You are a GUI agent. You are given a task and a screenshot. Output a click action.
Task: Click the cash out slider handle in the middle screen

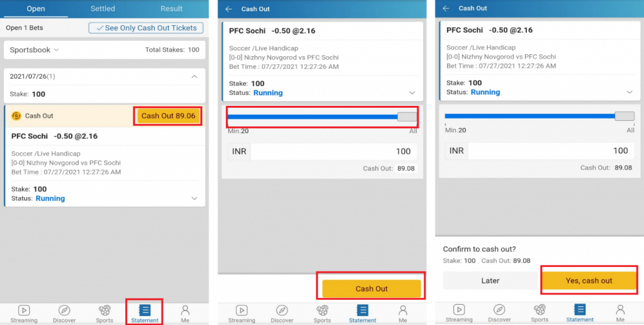pos(407,117)
